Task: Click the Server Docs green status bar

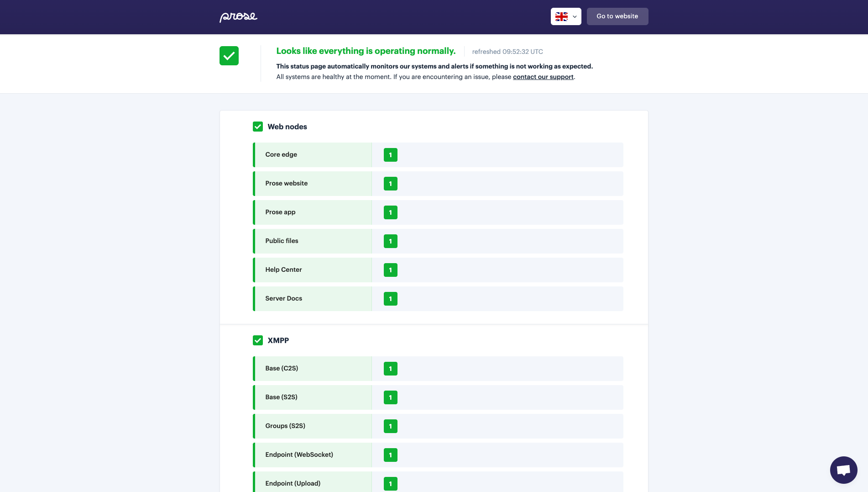Action: pos(254,299)
